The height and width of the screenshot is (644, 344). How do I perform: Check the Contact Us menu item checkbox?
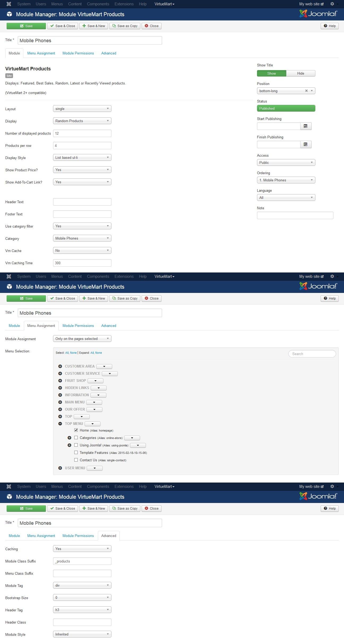click(x=76, y=460)
